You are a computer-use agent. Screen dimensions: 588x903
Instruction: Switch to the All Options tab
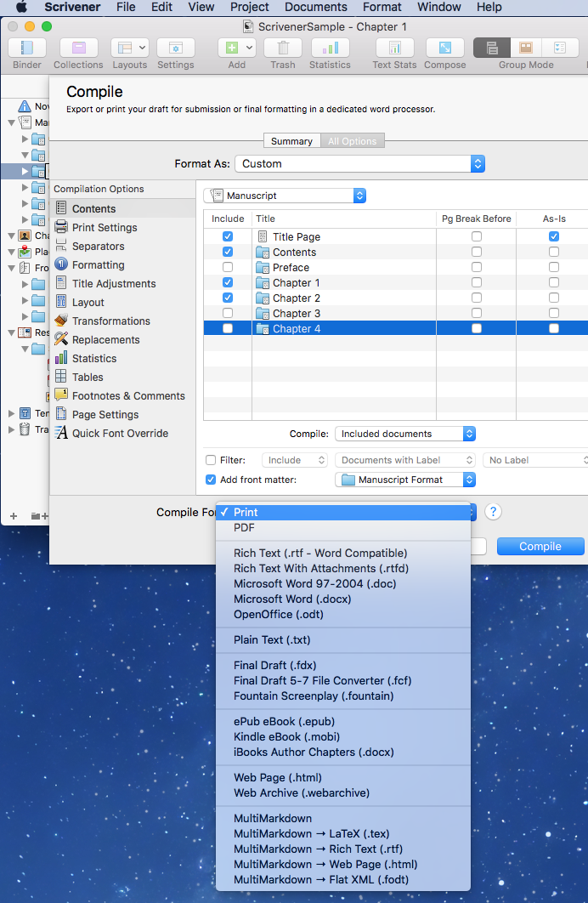[x=352, y=141]
